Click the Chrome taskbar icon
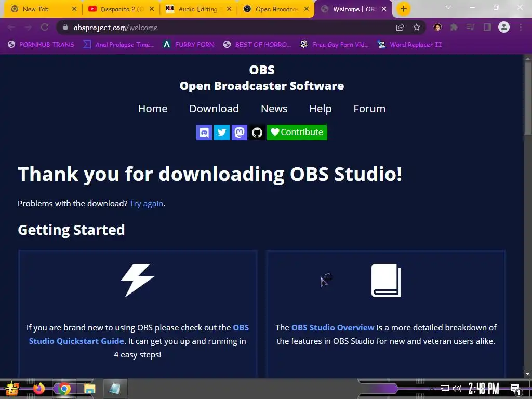532x399 pixels. 64,389
